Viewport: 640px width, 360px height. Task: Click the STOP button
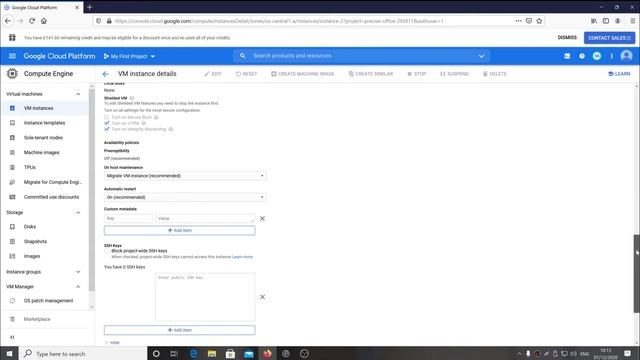(x=417, y=74)
